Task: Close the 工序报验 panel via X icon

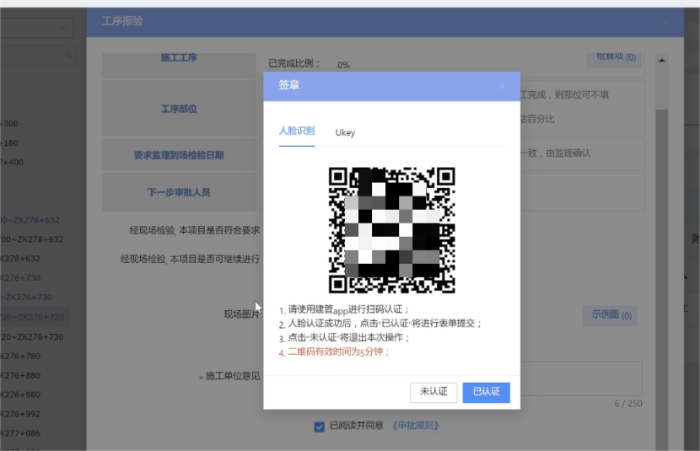Action: tap(665, 20)
